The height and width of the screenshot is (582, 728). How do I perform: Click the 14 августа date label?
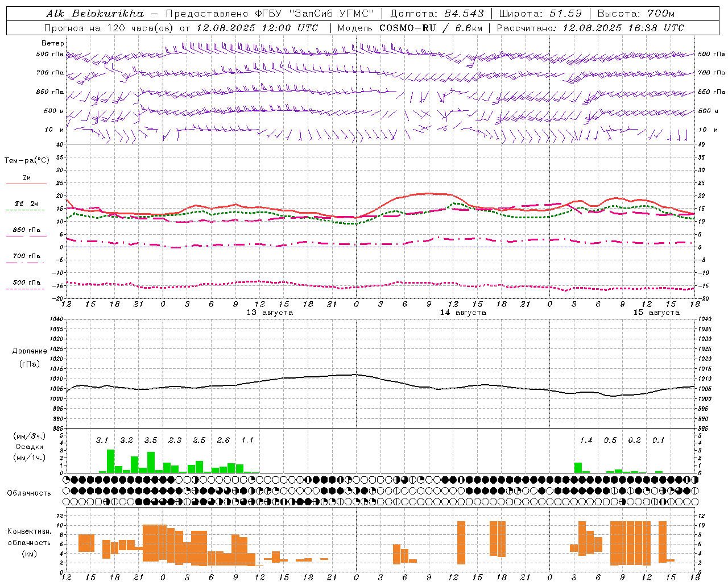[463, 313]
